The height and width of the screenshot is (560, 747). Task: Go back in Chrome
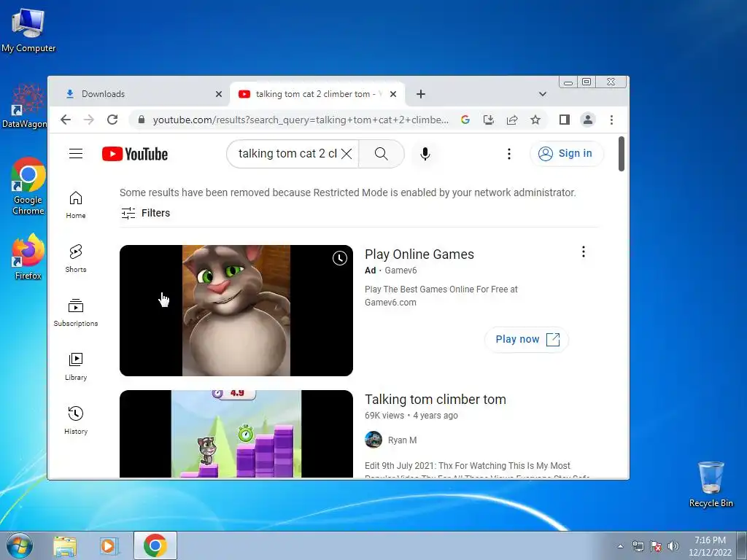(x=66, y=120)
